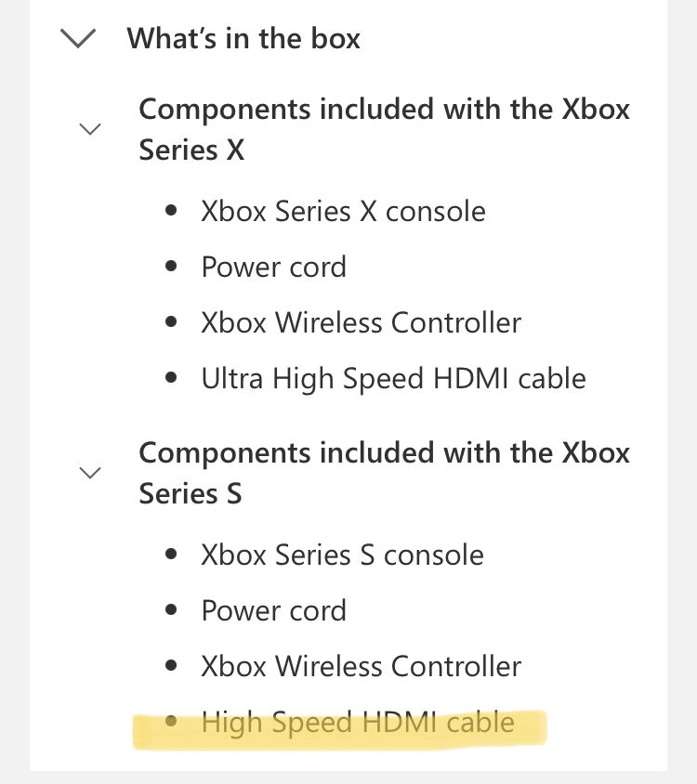This screenshot has width=697, height=784.
Task: Click the bullet before Series S Wireless Controller
Action: [x=171, y=665]
